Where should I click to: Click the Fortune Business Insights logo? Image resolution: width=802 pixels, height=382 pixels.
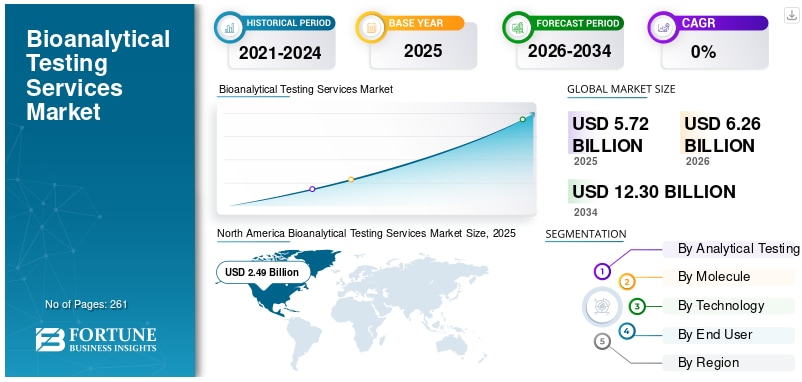(x=96, y=340)
